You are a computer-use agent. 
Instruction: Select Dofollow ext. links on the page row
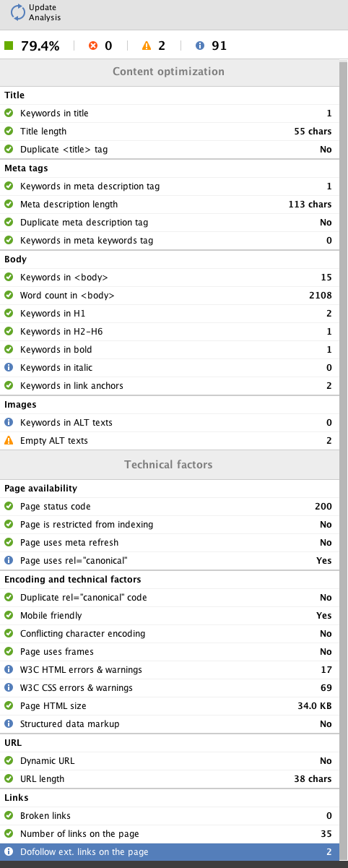169,852
